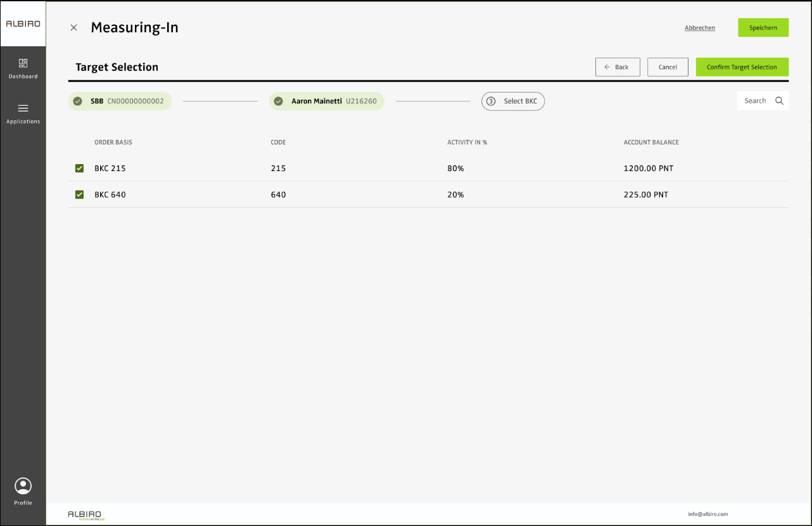Open the Profile avatar icon
This screenshot has width=812, height=526.
pyautogui.click(x=23, y=486)
